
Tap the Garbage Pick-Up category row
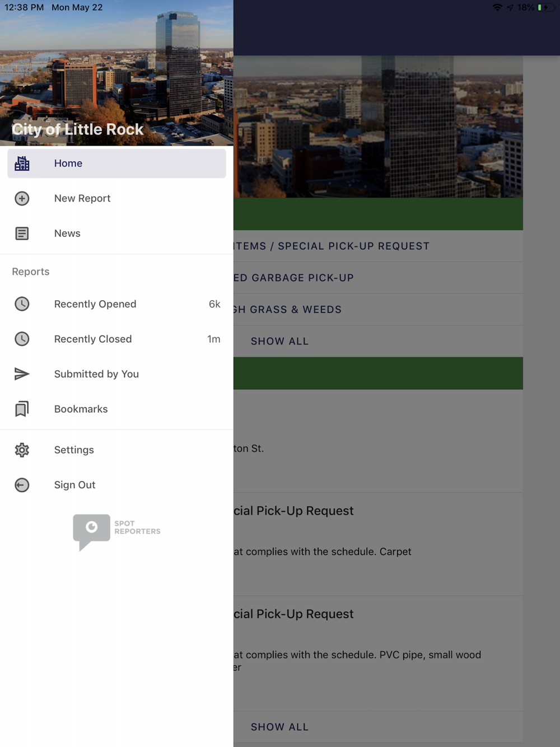(x=378, y=278)
